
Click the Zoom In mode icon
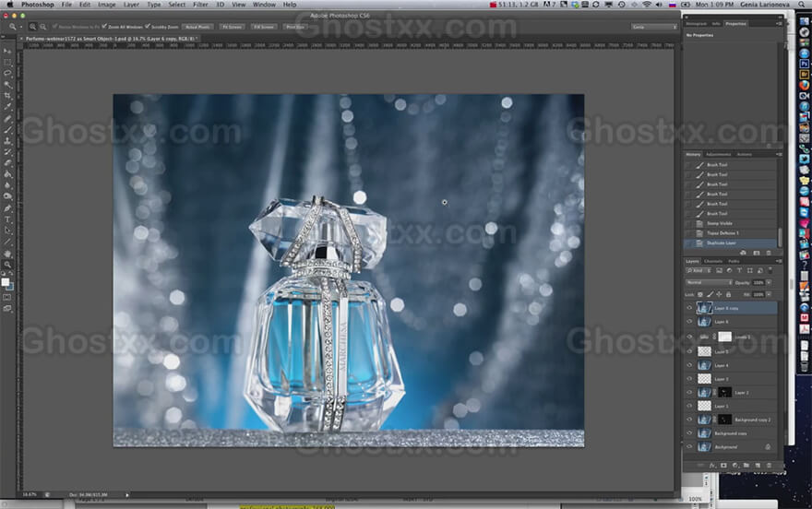coord(32,27)
